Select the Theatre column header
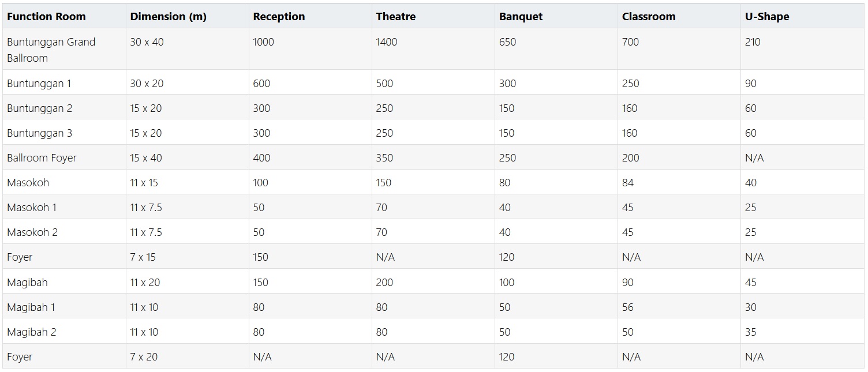Image resolution: width=868 pixels, height=372 pixels. click(395, 17)
